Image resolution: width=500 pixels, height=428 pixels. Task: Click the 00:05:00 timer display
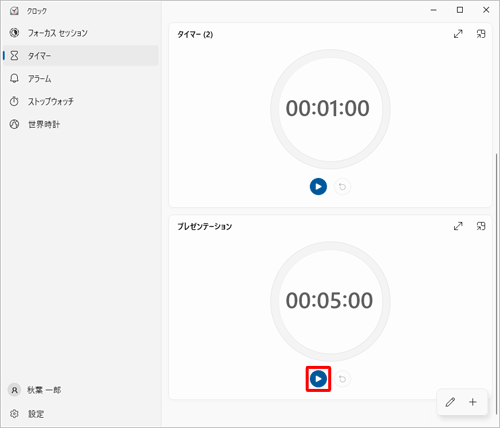[329, 300]
